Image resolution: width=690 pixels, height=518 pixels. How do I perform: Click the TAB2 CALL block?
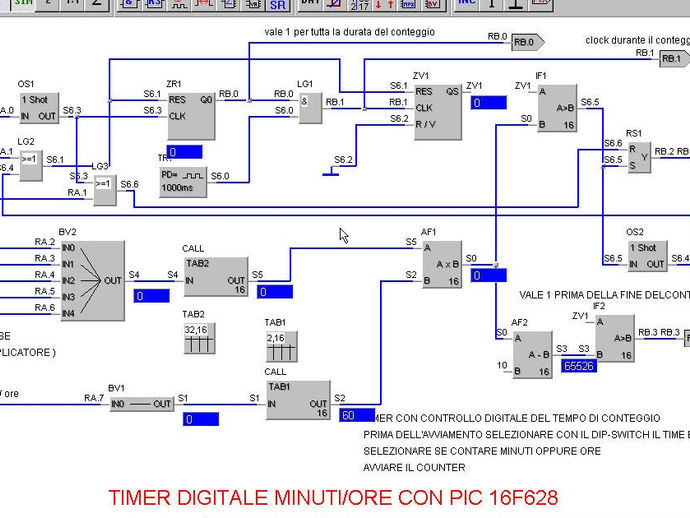click(x=216, y=277)
